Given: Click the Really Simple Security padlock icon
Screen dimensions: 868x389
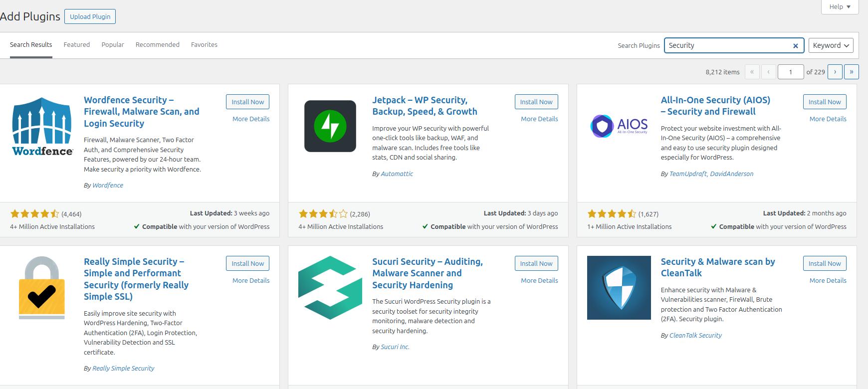Looking at the screenshot, I should (x=42, y=288).
